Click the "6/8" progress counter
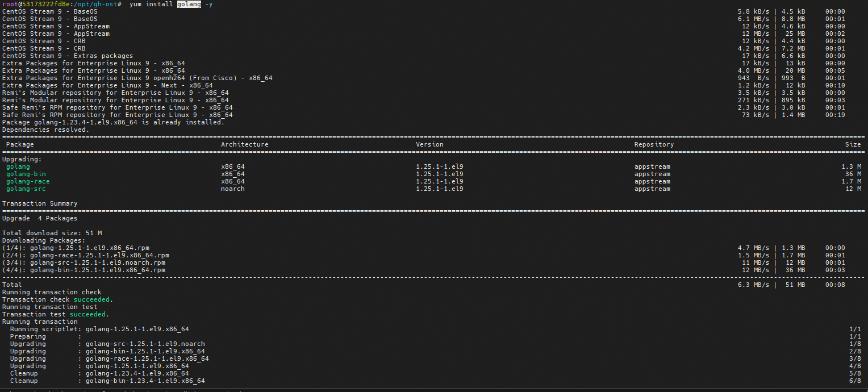This screenshot has width=868, height=392. [x=855, y=381]
